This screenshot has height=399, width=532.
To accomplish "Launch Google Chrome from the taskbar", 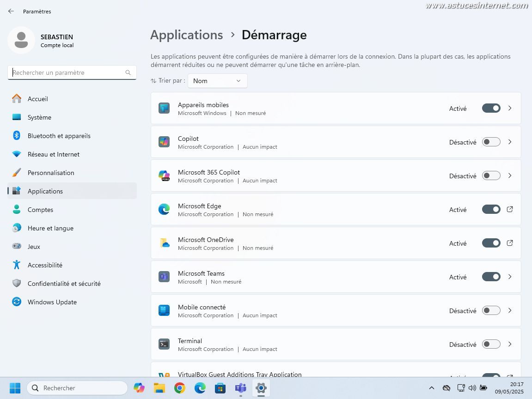I will pos(180,388).
